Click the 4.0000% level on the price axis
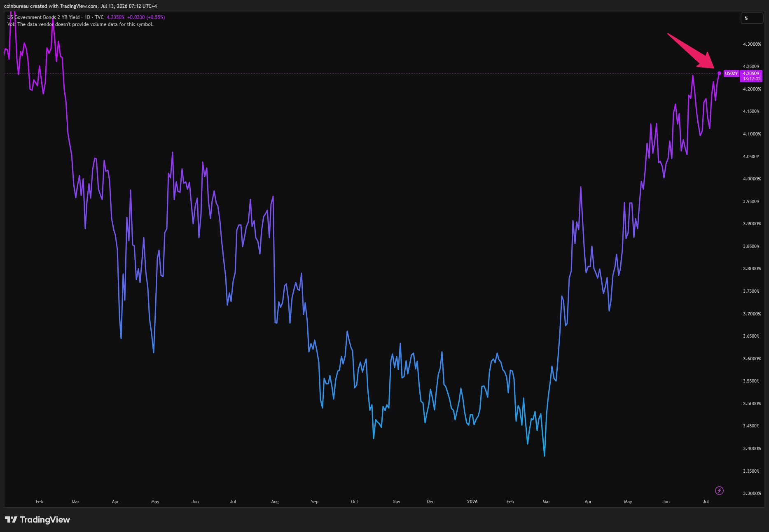 (752, 179)
